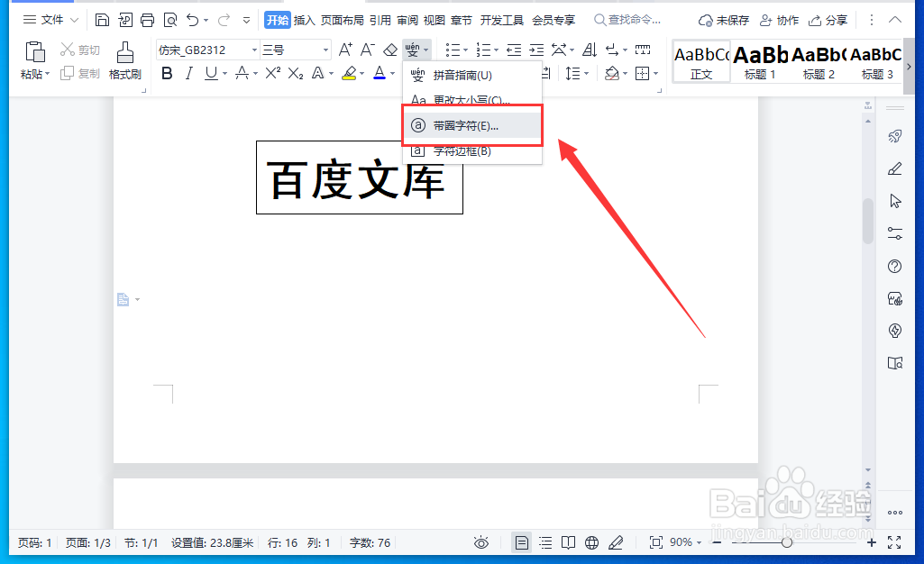Click the redo arrow icon
This screenshot has width=924, height=564.
pyautogui.click(x=224, y=20)
